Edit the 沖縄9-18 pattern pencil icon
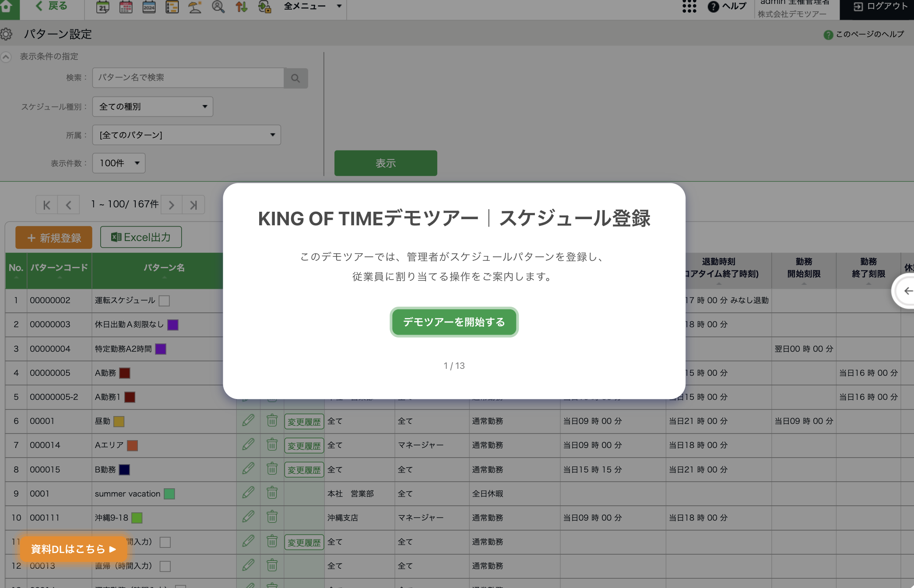 coord(248,517)
